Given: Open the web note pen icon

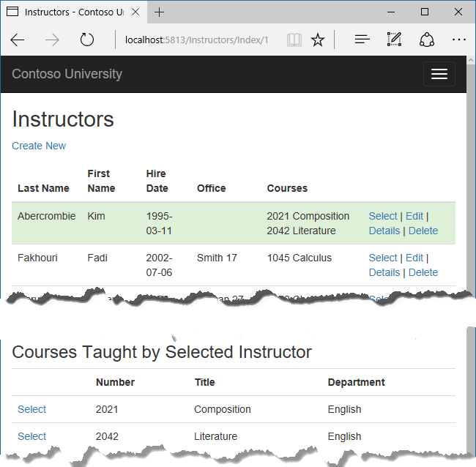Looking at the screenshot, I should click(394, 40).
